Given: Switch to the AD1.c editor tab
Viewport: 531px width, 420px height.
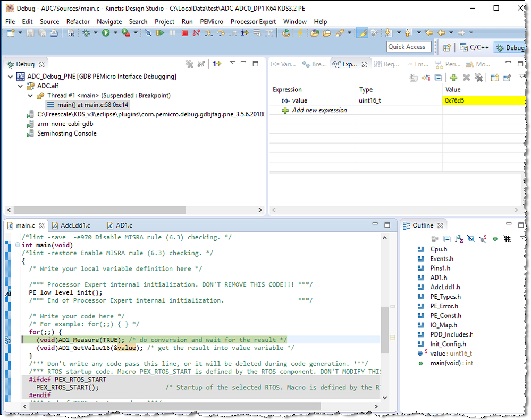Looking at the screenshot, I should tap(120, 225).
